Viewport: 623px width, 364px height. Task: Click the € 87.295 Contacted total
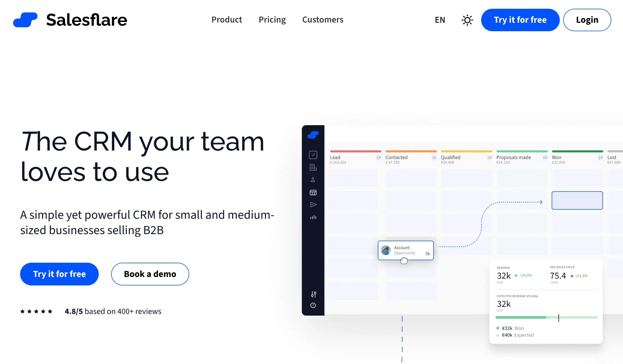(392, 162)
